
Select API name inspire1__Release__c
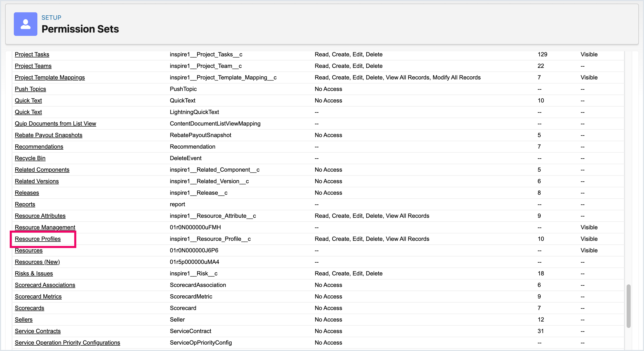click(198, 193)
